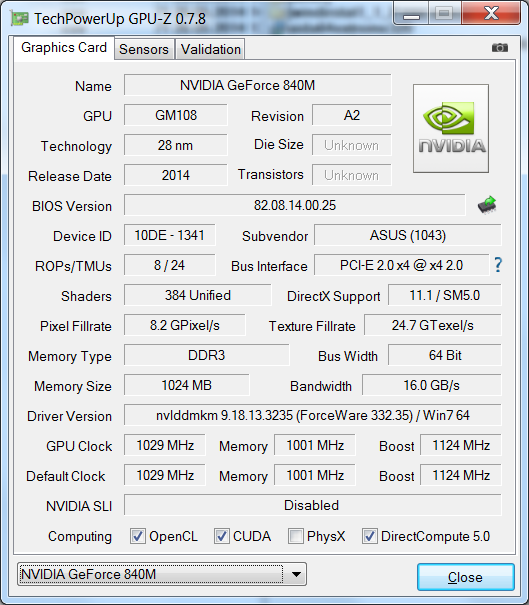Click the BIOS Version label
The image size is (529, 605).
click(x=72, y=206)
